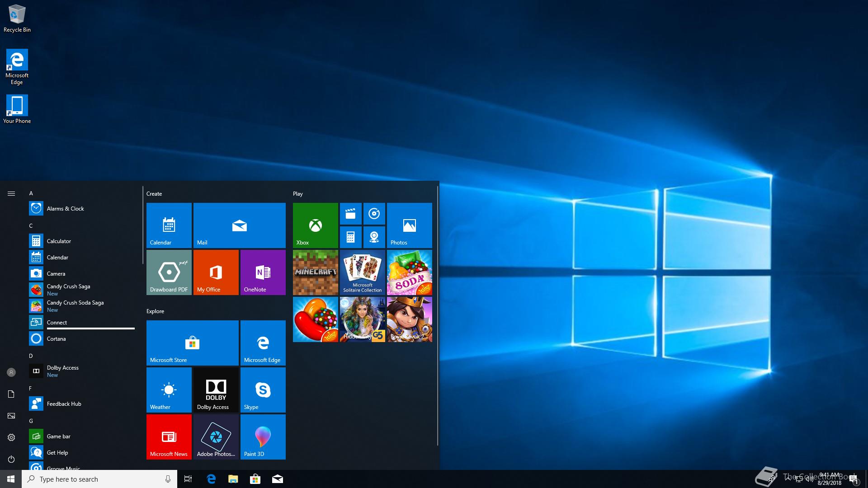Image resolution: width=868 pixels, height=488 pixels.
Task: Open the Power options button
Action: (11, 459)
